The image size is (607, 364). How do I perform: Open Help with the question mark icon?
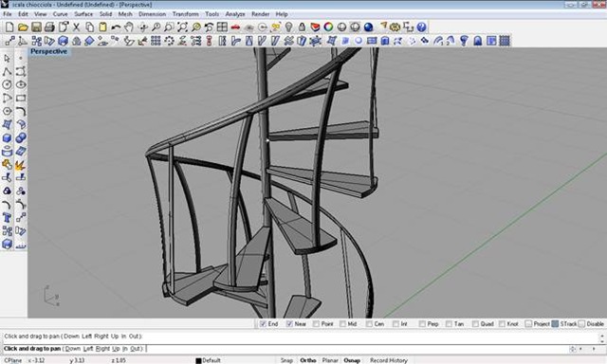point(421,27)
